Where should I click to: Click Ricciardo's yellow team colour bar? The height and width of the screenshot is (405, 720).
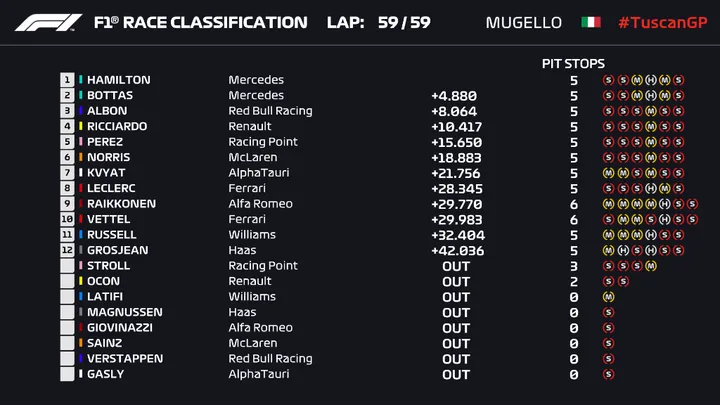(x=81, y=126)
